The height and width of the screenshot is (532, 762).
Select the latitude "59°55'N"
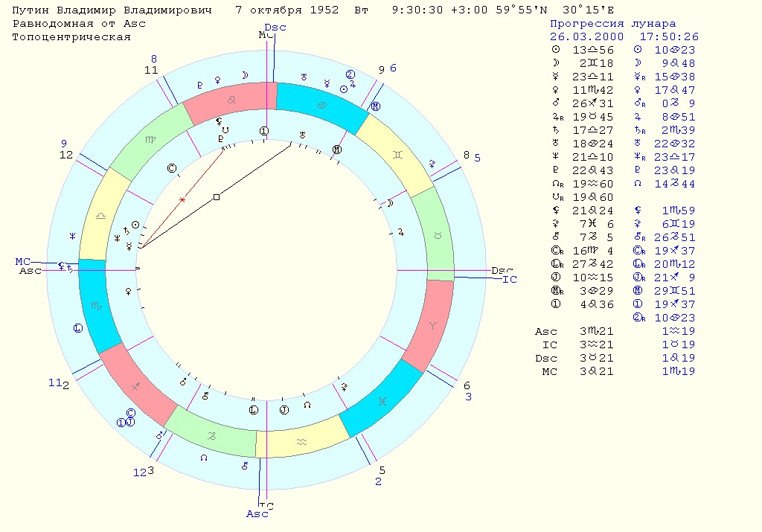[522, 10]
